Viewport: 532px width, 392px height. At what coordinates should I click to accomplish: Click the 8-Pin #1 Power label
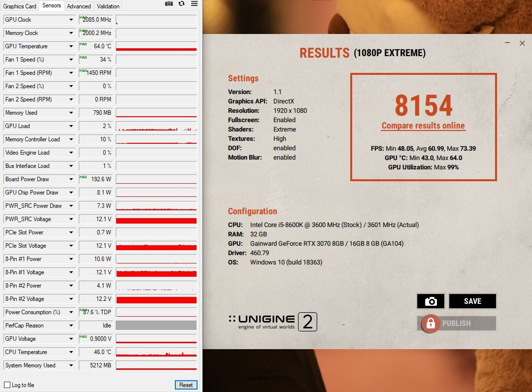click(24, 259)
